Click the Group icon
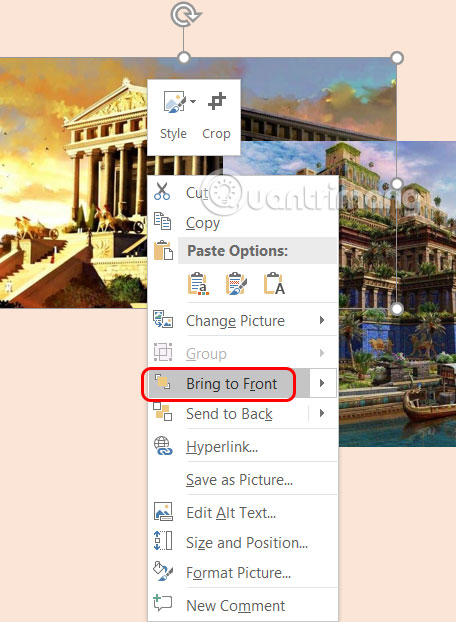456x622 pixels. [163, 352]
